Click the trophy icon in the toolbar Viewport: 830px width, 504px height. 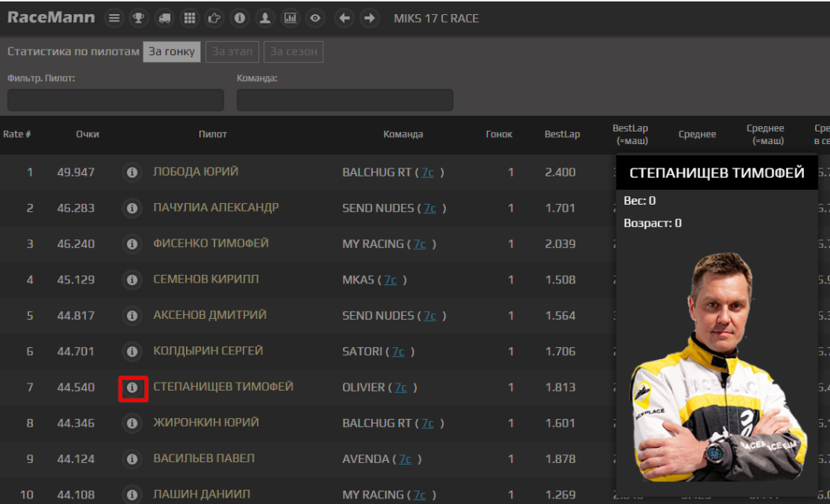coord(139,19)
